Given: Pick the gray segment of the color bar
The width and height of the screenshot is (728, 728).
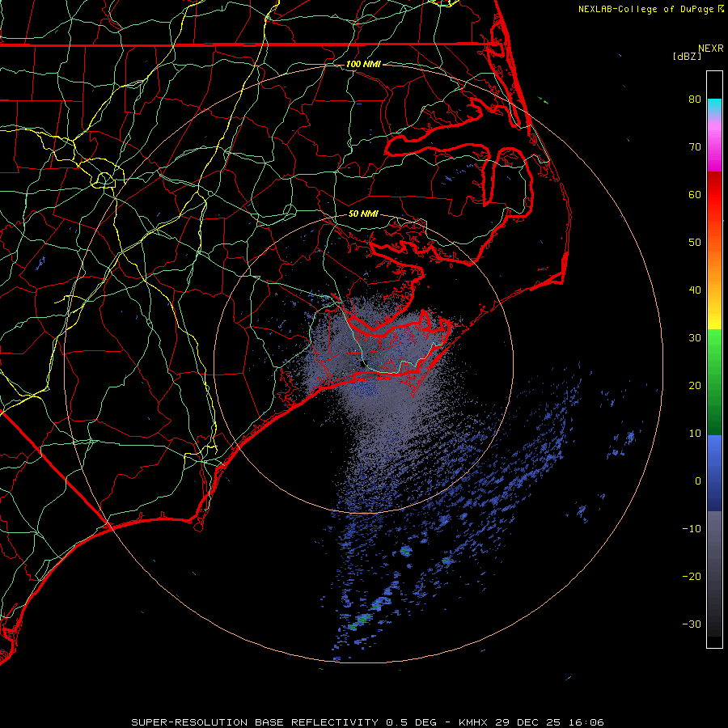Looking at the screenshot, I should (x=714, y=574).
